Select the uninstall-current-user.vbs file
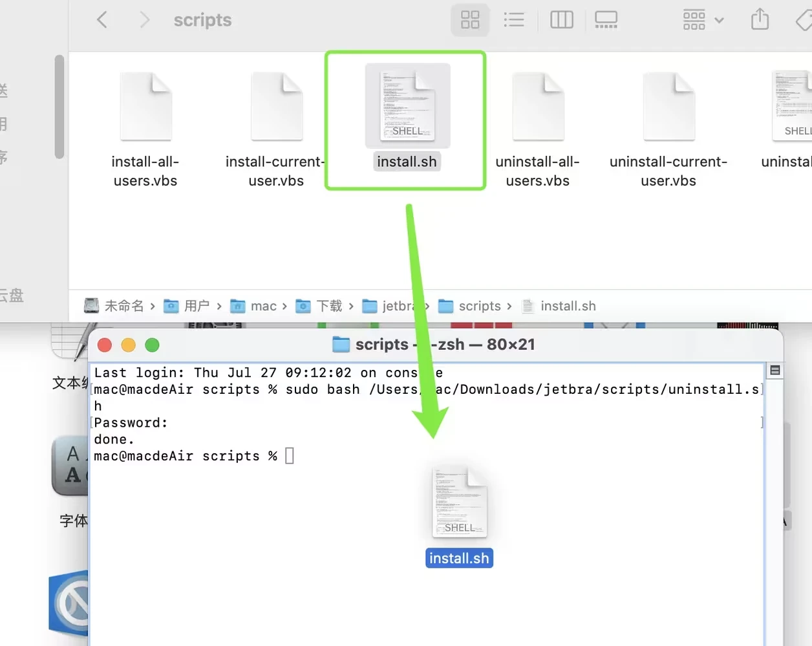Viewport: 812px width, 646px height. (x=668, y=130)
